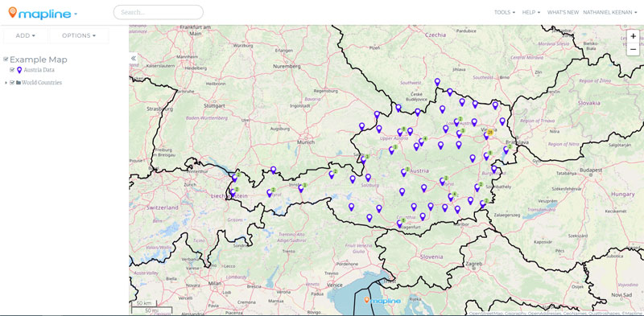The width and height of the screenshot is (644, 316).
Task: Uncheck the Austria Data layer checkbox
Action: [12, 70]
